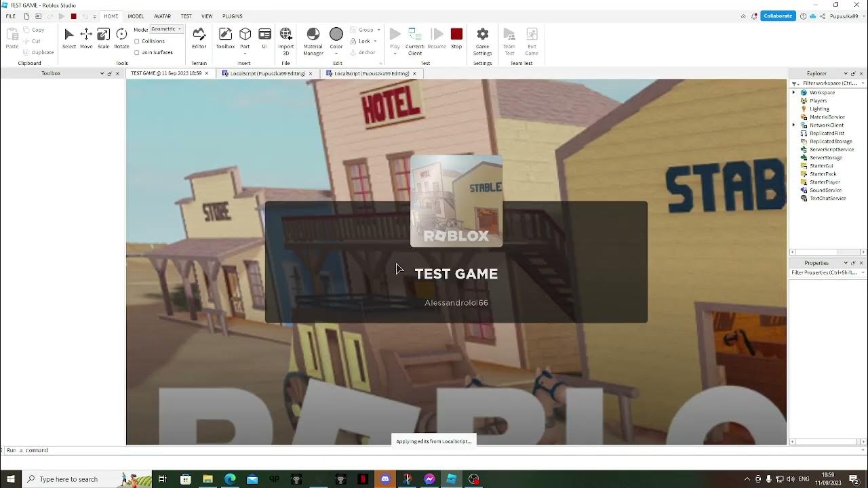Switch to the AVATAR ribbon tab
868x488 pixels.
pyautogui.click(x=162, y=16)
